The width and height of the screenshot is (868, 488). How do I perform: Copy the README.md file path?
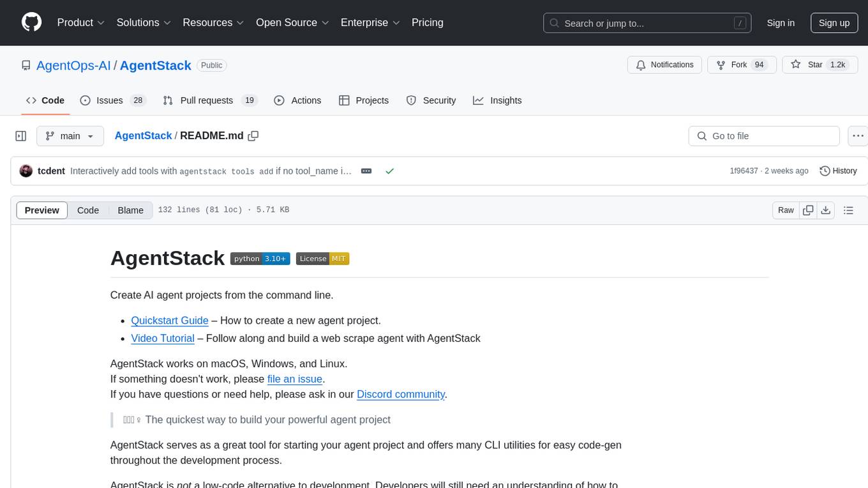(253, 135)
